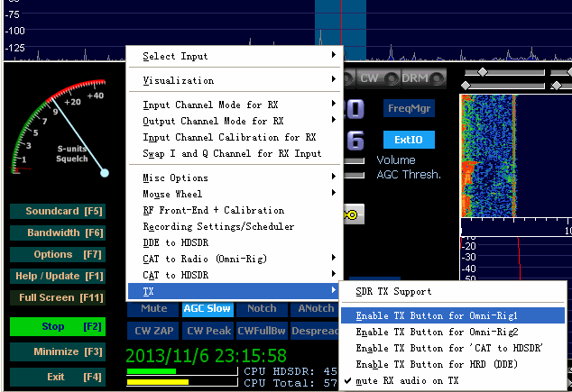Toggle AGC Slow mode

click(x=208, y=308)
